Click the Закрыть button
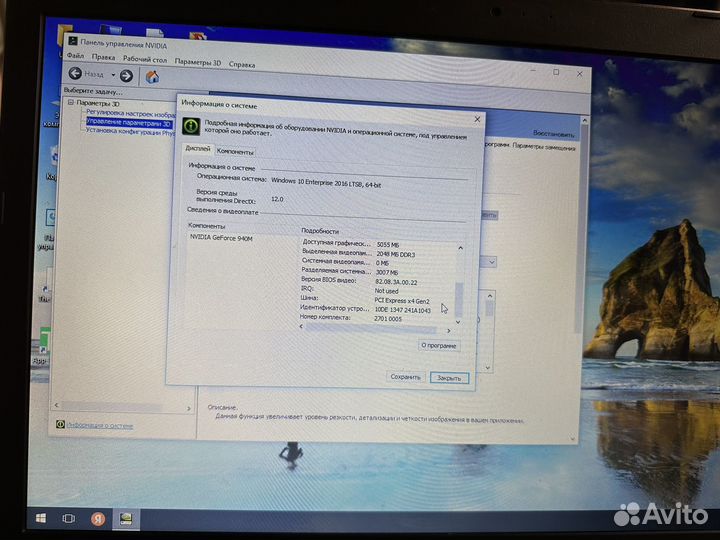 (x=449, y=378)
